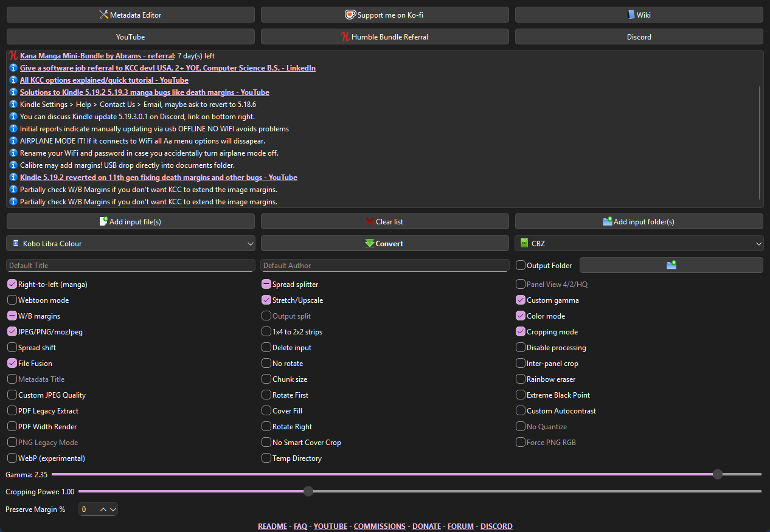Click the red X Clear list icon
Viewport: 770px width, 532px height.
coord(369,221)
